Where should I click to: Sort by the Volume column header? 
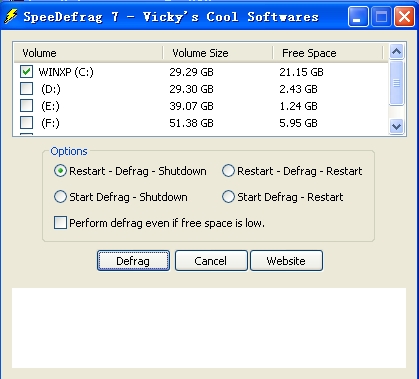pos(88,53)
